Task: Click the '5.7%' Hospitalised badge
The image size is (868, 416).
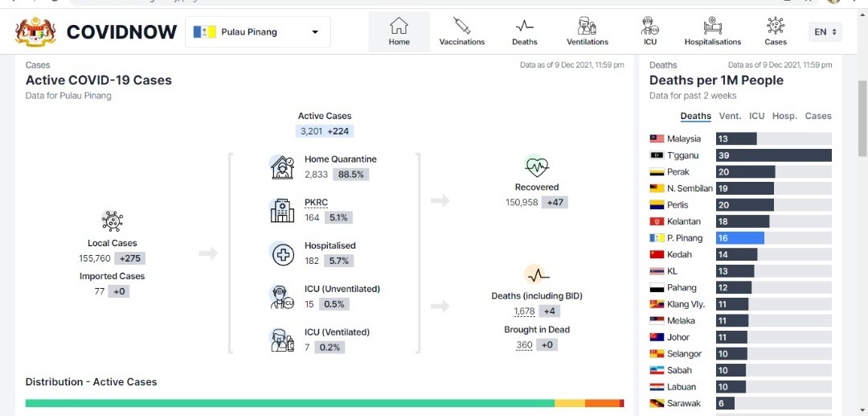Action: click(x=339, y=261)
